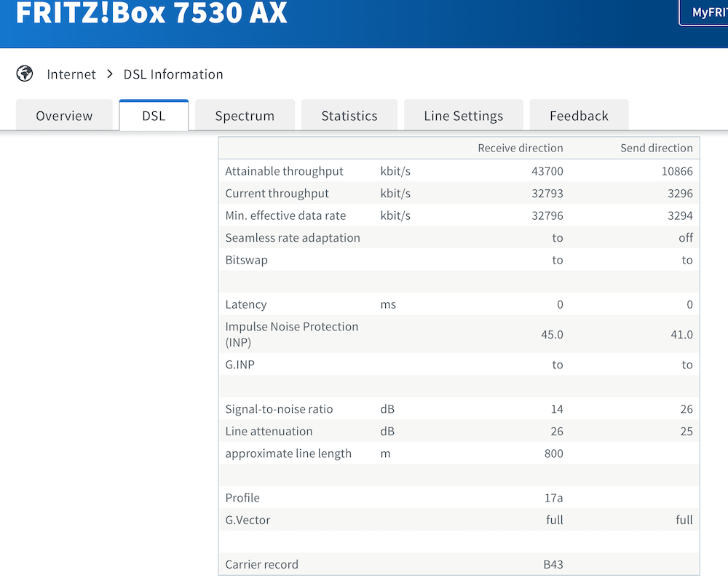Click the globe icon beside Internet
Viewport: 728px width, 586px height.
pyautogui.click(x=25, y=74)
